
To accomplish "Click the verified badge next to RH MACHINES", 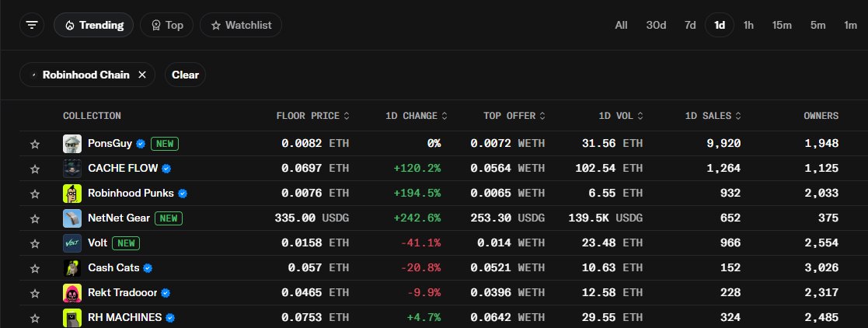I will [170, 318].
